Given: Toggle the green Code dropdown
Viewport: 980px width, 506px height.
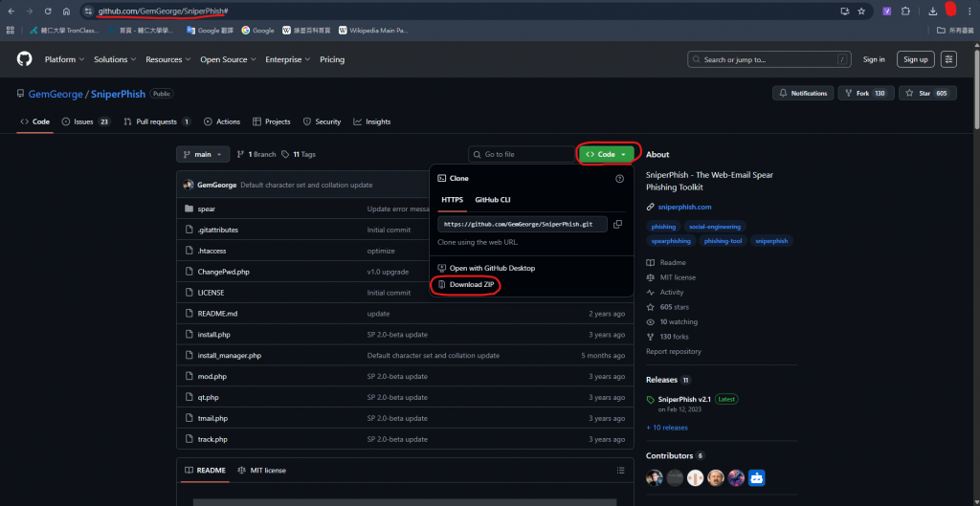Looking at the screenshot, I should 606,154.
